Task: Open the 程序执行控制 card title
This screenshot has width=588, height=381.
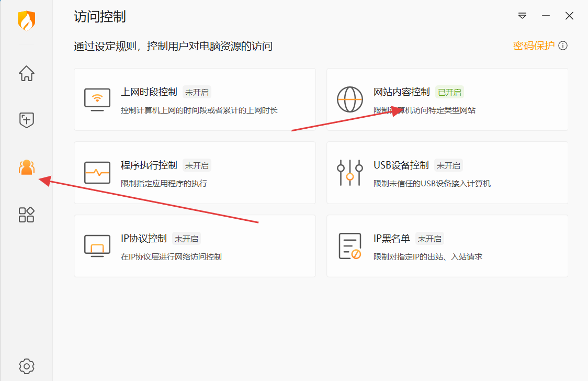Action: (x=149, y=165)
